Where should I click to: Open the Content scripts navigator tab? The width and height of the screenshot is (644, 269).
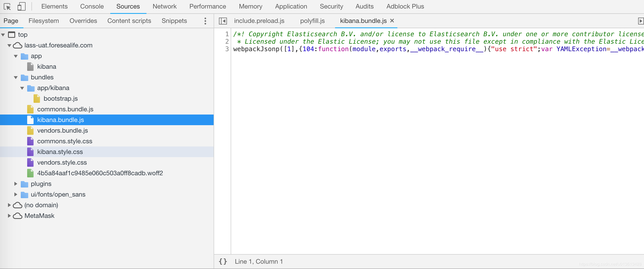tap(129, 21)
